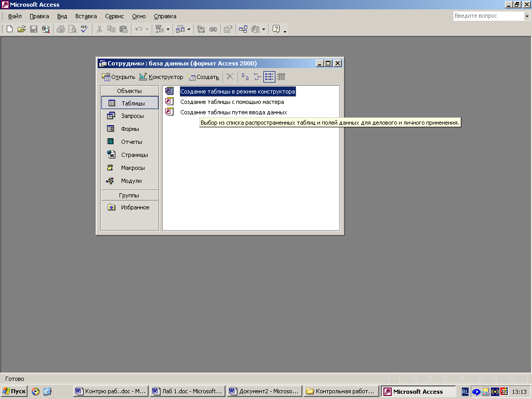Click the Print Preview icon
Screen dimensions: 532x399
[73, 29]
